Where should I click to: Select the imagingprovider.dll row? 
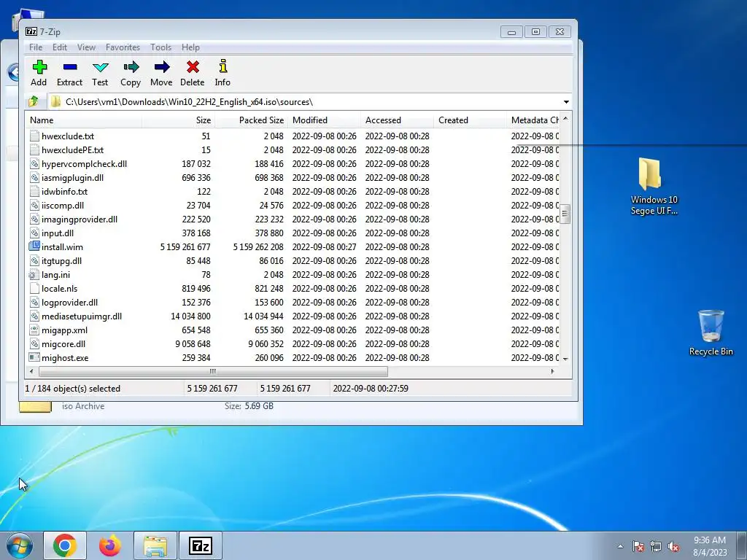[x=293, y=219]
